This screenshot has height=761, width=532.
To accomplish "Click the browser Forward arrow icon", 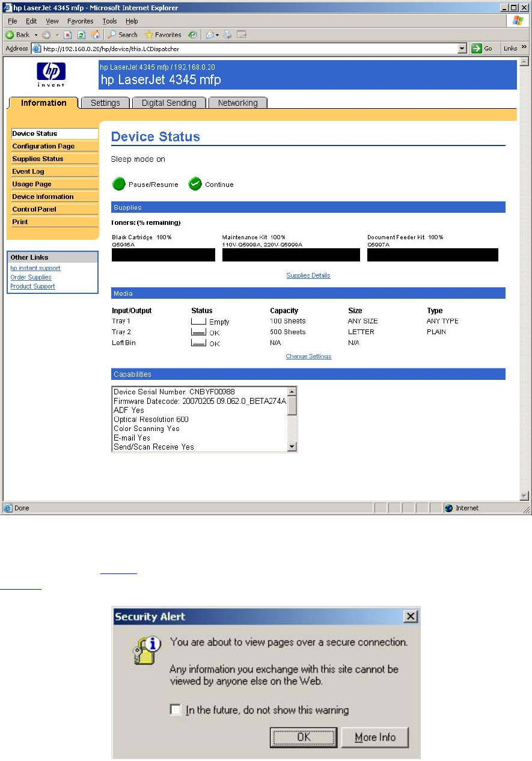I will [x=47, y=35].
